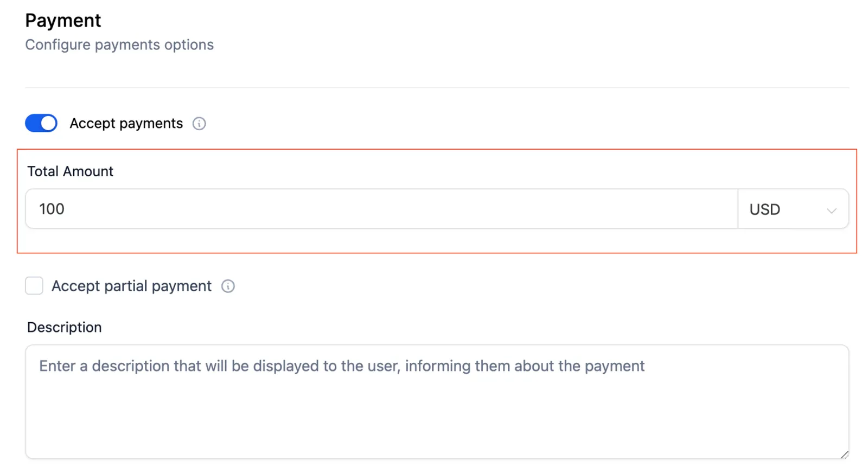Click the Accept partial payment label text
Screen dimensions: 868x473
(x=131, y=286)
